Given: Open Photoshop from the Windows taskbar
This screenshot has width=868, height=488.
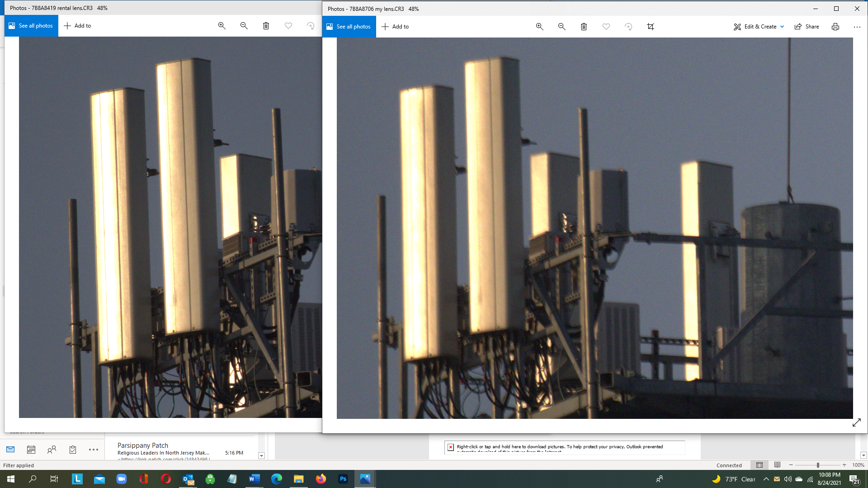Looking at the screenshot, I should click(343, 479).
